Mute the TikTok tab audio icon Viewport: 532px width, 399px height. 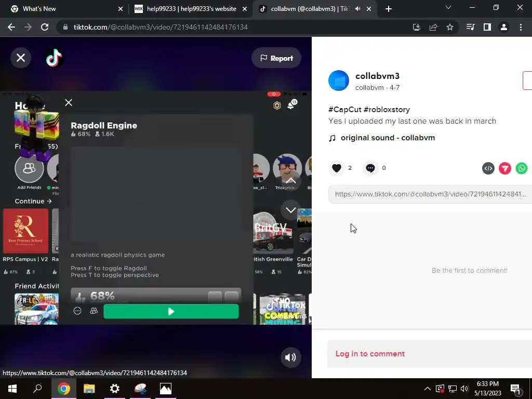(357, 9)
